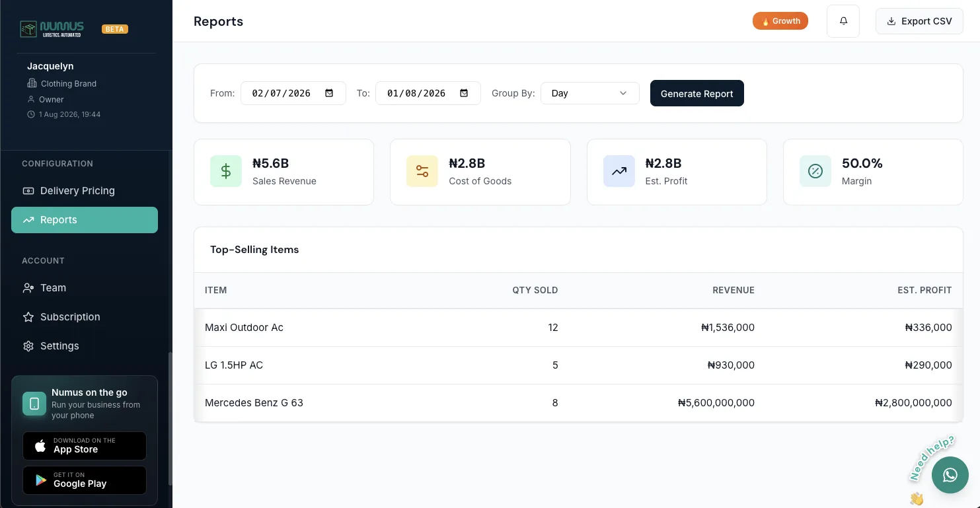Click the Google Play triangle logo
The image size is (980, 508).
(41, 480)
